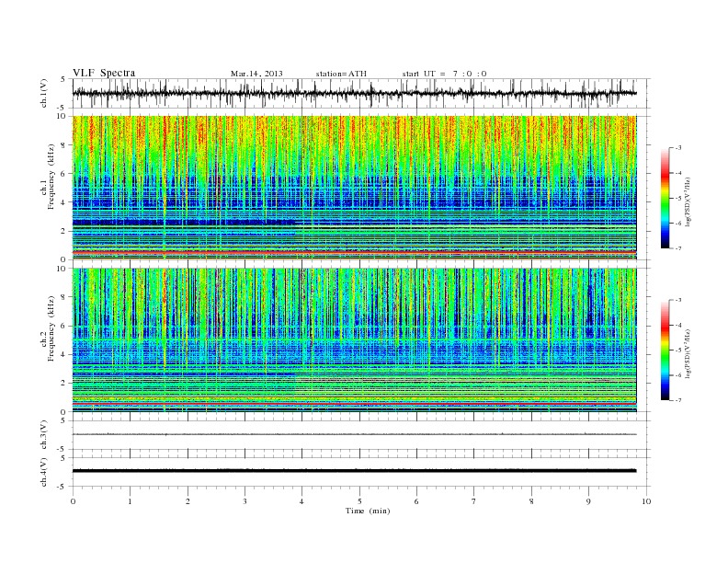Click the time axis tick label "8"
The height and width of the screenshot is (563, 728).
click(531, 501)
